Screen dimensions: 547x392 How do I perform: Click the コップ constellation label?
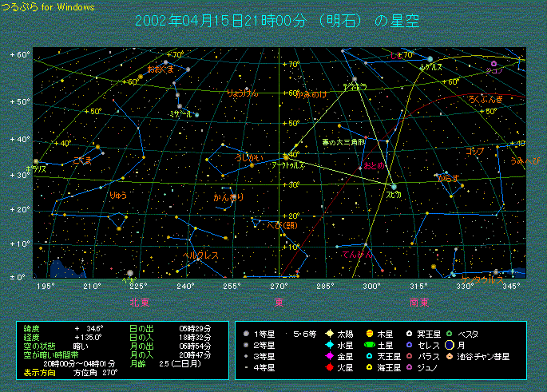click(475, 152)
